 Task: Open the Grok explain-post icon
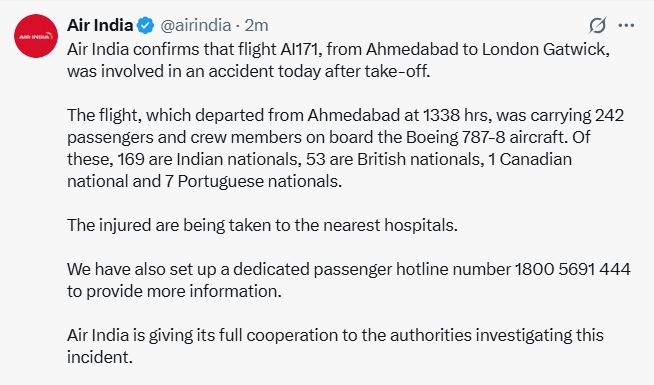point(597,25)
